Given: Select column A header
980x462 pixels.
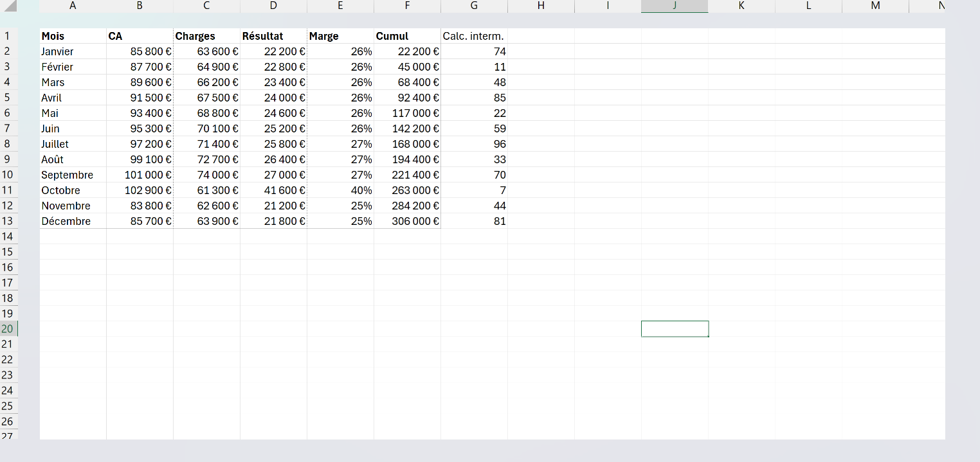Looking at the screenshot, I should coord(73,6).
